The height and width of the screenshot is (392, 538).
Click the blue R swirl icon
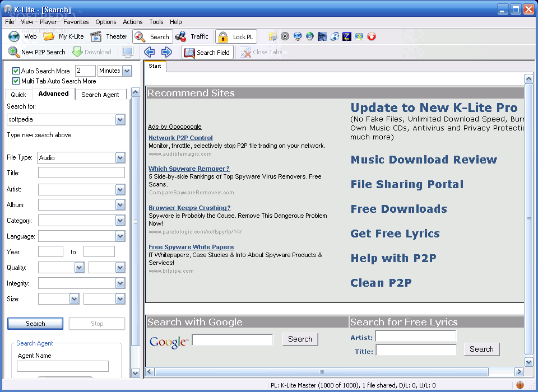point(335,36)
